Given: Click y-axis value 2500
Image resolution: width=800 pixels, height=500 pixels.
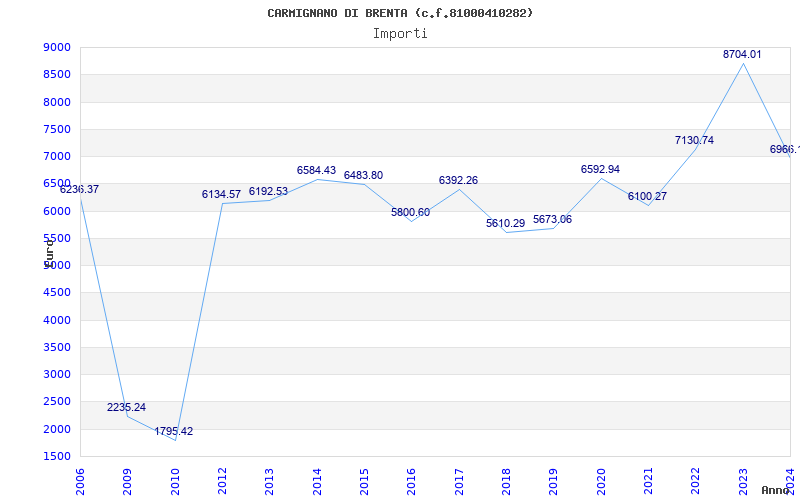Looking at the screenshot, I should pyautogui.click(x=57, y=402).
